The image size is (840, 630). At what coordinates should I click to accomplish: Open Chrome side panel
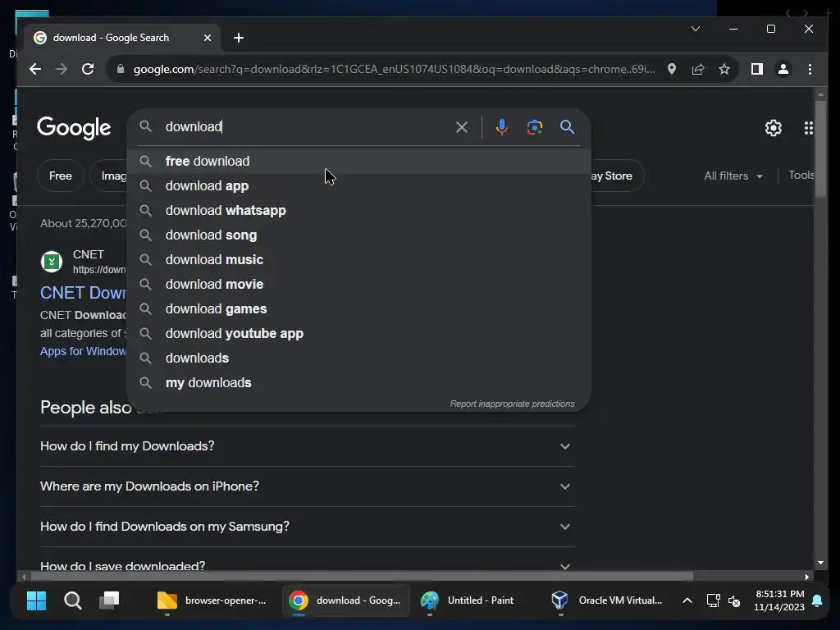point(756,69)
